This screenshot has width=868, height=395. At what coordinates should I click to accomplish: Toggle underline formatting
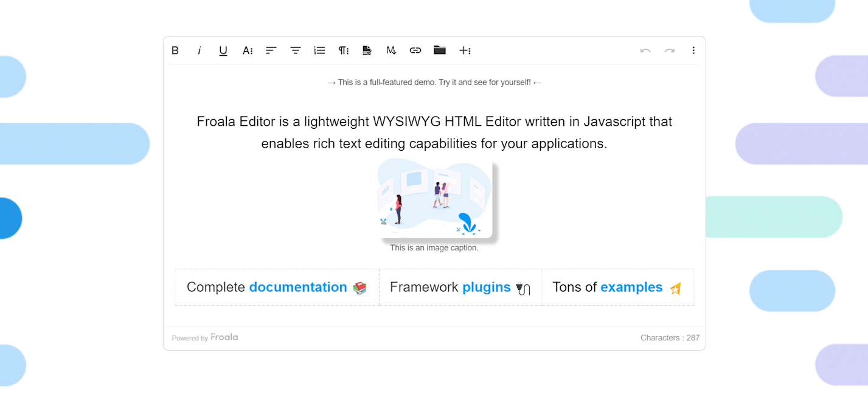click(x=223, y=50)
